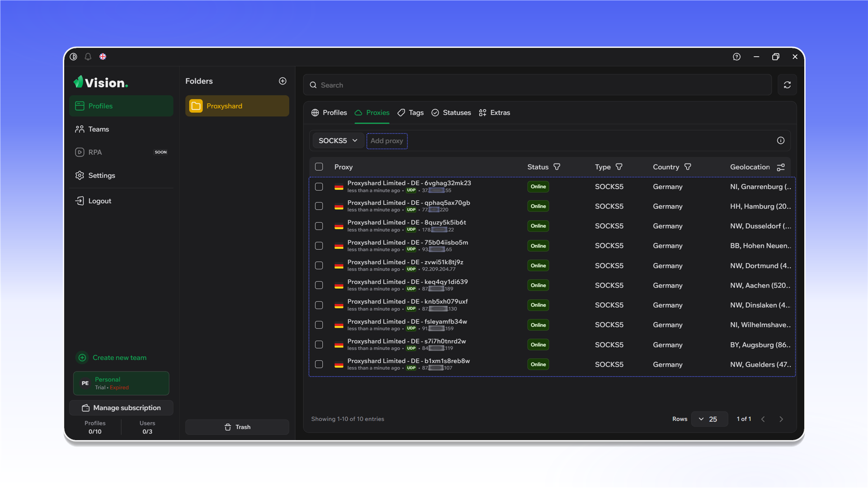Click the Proxyshard folder icon
This screenshot has height=488, width=868.
coord(196,106)
